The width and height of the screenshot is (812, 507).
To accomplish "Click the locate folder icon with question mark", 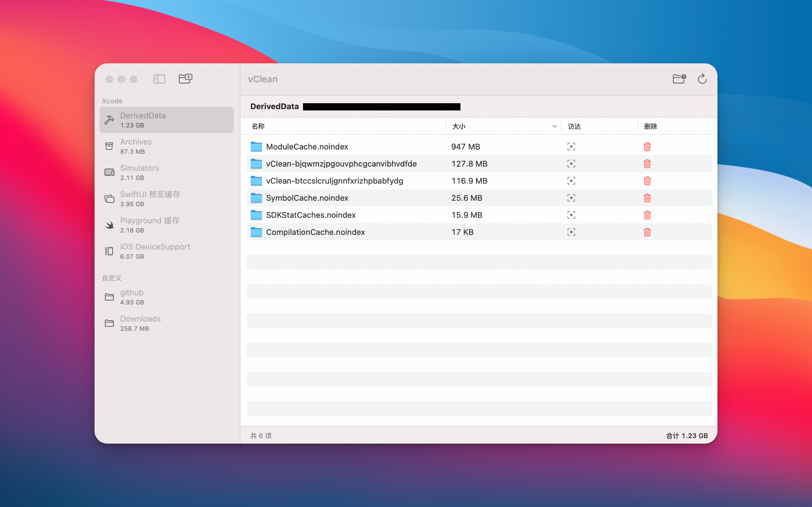I will tap(679, 79).
